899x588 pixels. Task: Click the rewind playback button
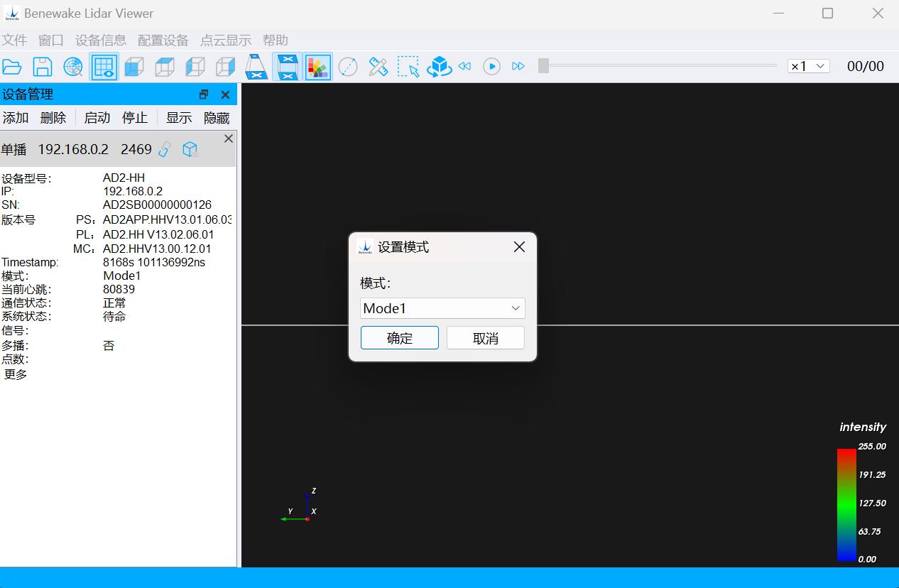[464, 66]
